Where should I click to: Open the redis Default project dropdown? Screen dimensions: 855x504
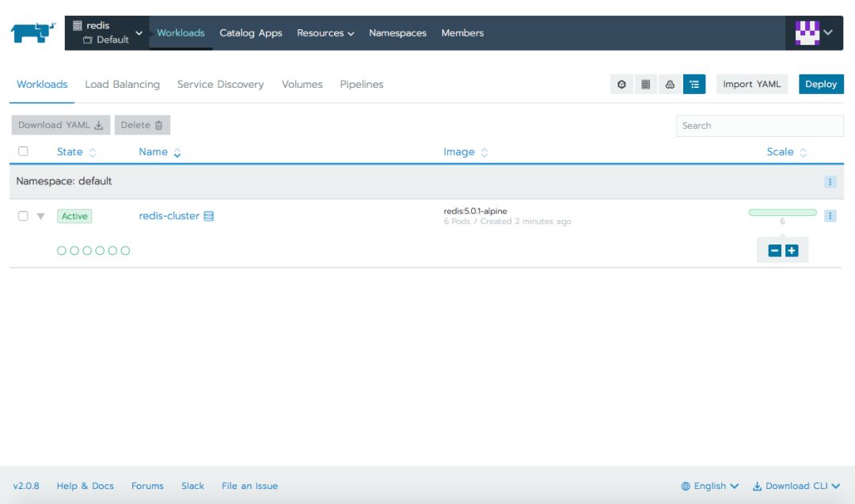click(x=107, y=32)
